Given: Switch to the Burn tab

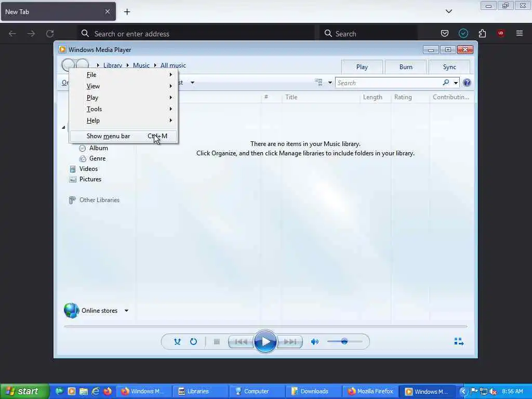Looking at the screenshot, I should (x=406, y=67).
